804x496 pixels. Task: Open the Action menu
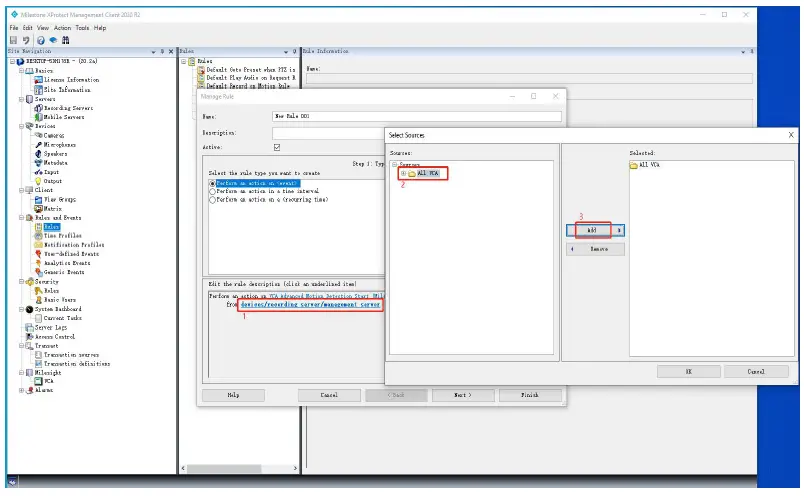click(x=63, y=28)
